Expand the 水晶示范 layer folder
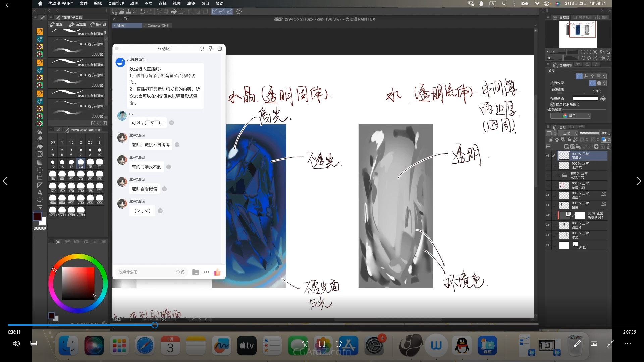This screenshot has height=362, width=644. pyautogui.click(x=559, y=175)
